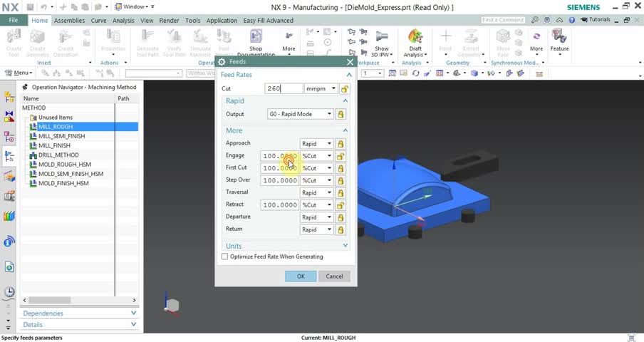Toggle lock for First Cut feed
The width and height of the screenshot is (644, 342).
click(341, 168)
